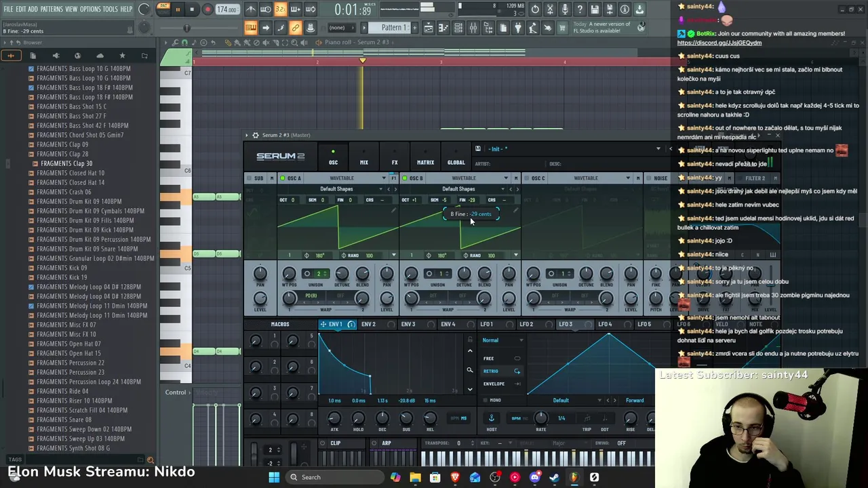The height and width of the screenshot is (488, 868).
Task: Switch to Serum MIX tab
Action: pyautogui.click(x=364, y=158)
